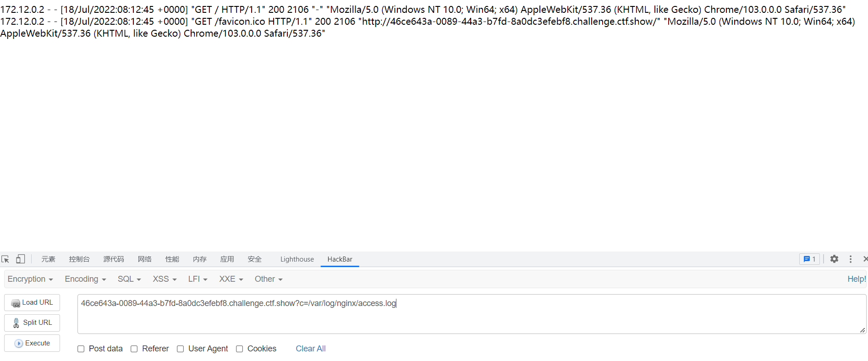Open the SQL dropdown menu
The height and width of the screenshot is (361, 868).
[129, 279]
